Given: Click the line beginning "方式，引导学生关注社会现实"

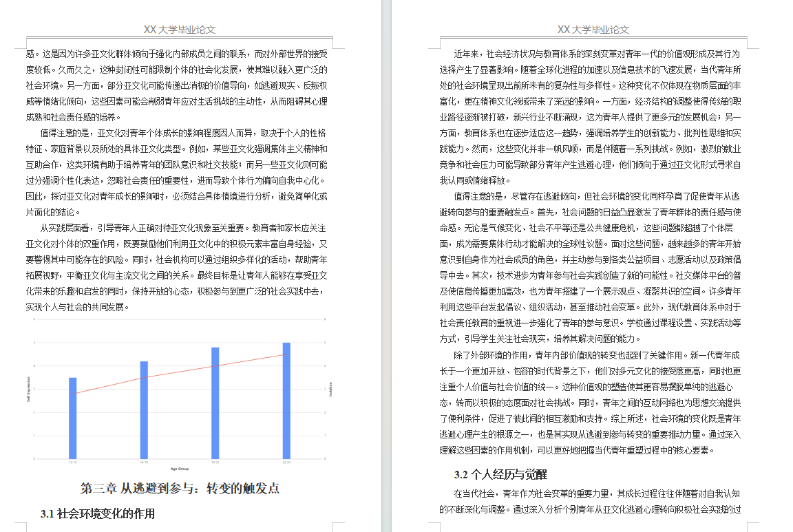Looking at the screenshot, I should point(540,339).
